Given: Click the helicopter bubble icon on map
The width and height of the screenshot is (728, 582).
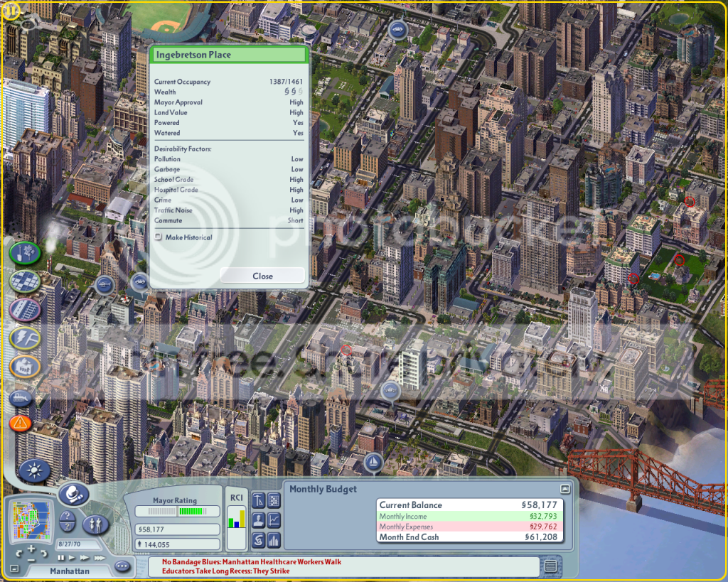Looking at the screenshot, I should [105, 284].
